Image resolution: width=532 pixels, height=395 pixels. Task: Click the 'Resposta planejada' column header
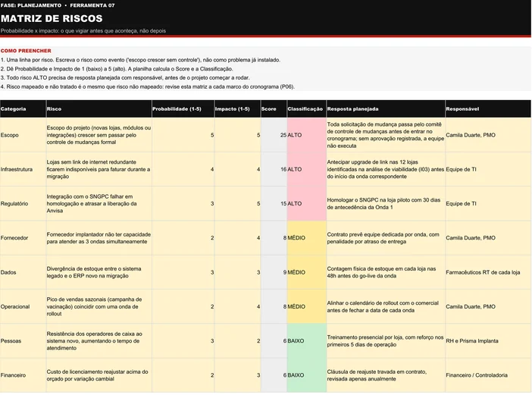(386, 109)
